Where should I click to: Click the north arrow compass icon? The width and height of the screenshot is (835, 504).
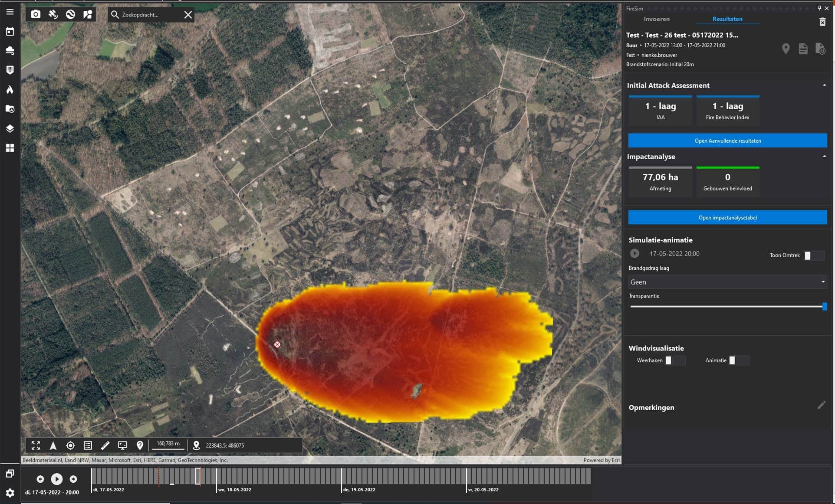click(53, 445)
